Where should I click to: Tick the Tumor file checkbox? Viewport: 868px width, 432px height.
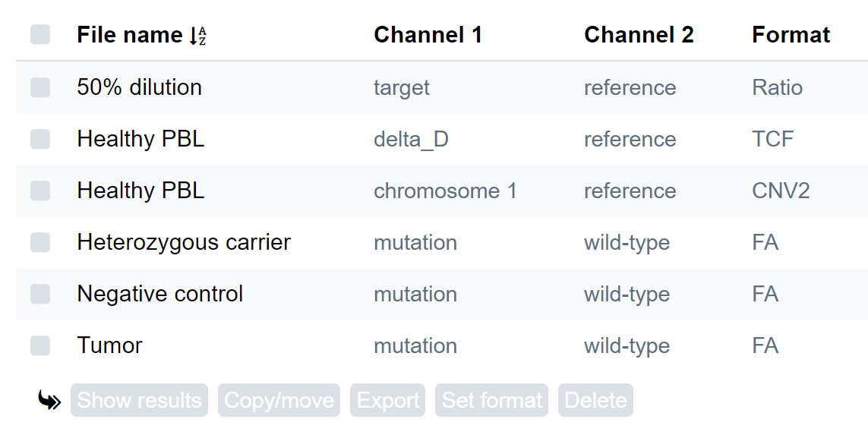[40, 345]
